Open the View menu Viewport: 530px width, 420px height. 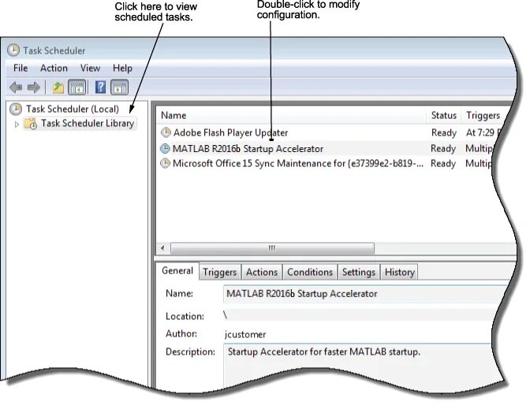pos(90,69)
